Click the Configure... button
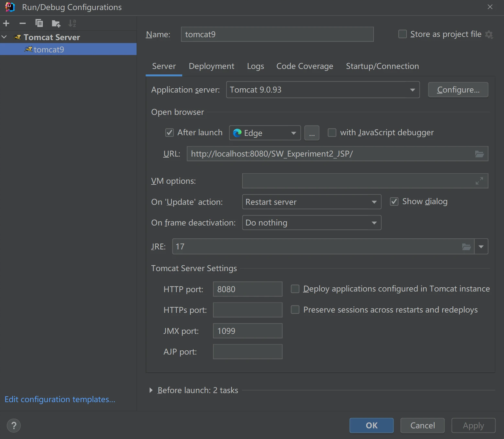 coord(458,90)
